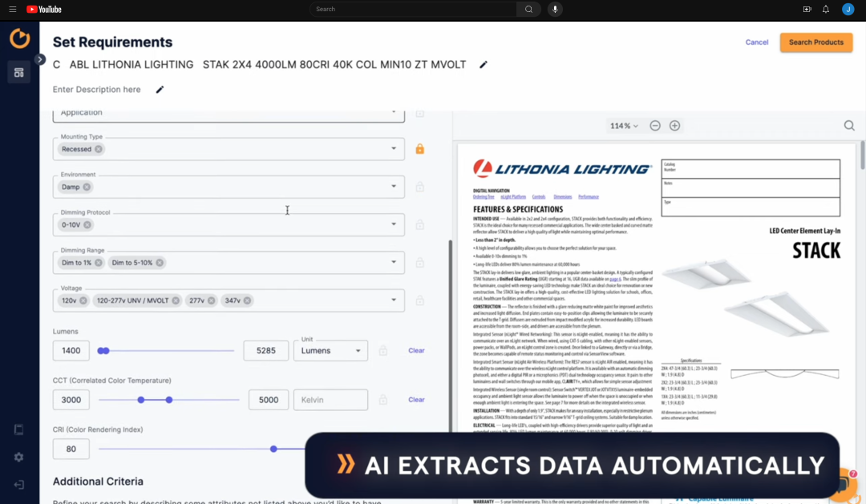Jump to Controls in the spec sheet

(x=539, y=197)
